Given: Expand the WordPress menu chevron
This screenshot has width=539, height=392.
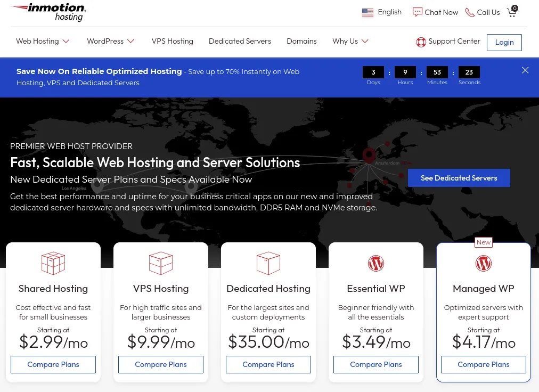Looking at the screenshot, I should pos(130,41).
